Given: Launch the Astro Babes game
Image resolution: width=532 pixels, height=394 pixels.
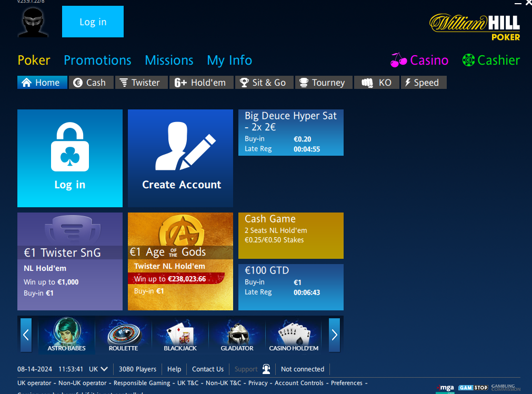Looking at the screenshot, I should click(x=66, y=335).
